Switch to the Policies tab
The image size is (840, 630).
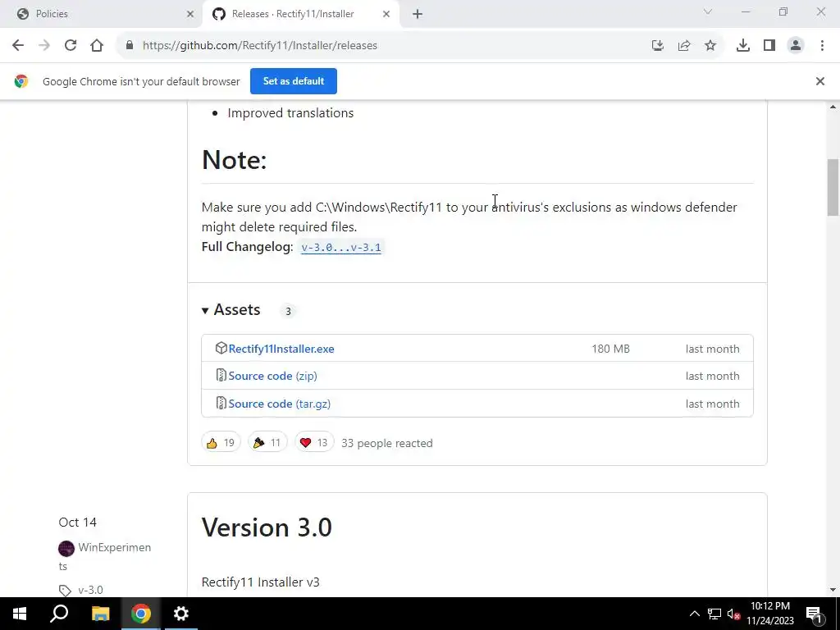point(102,14)
